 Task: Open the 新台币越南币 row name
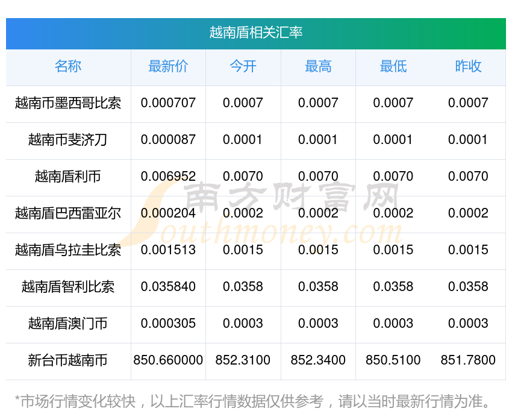point(68,360)
